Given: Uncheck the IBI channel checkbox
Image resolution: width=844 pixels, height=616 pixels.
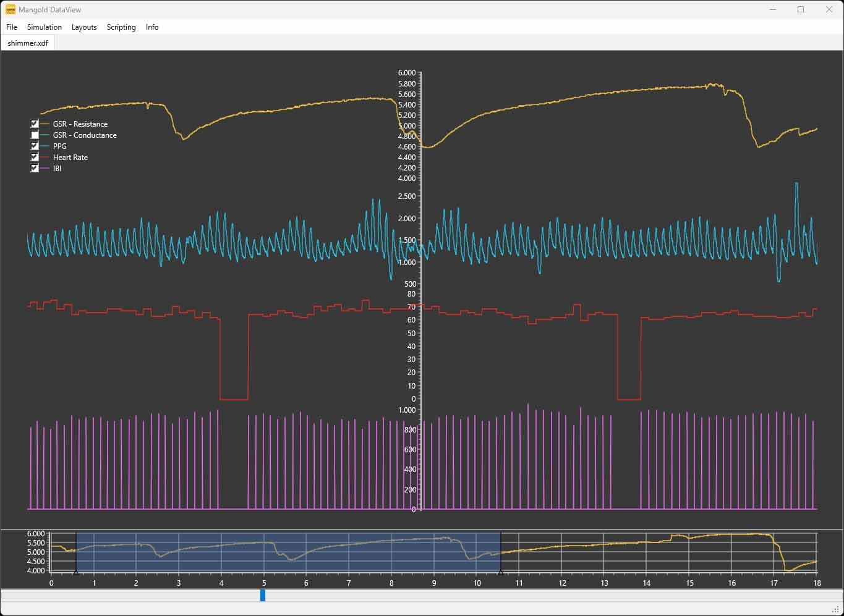Looking at the screenshot, I should coord(35,169).
